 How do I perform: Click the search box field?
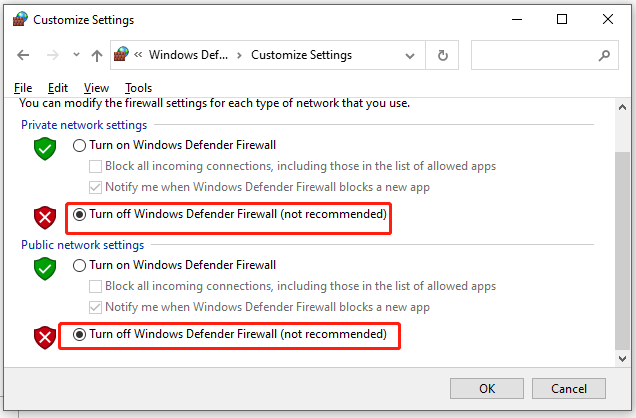[x=545, y=55]
